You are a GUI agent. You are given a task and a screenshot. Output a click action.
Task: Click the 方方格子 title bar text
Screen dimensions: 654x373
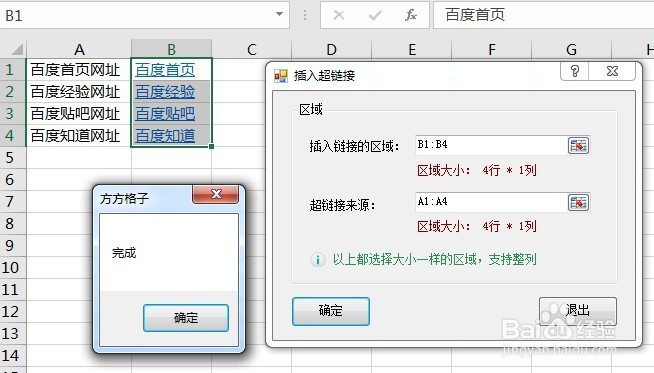[124, 198]
